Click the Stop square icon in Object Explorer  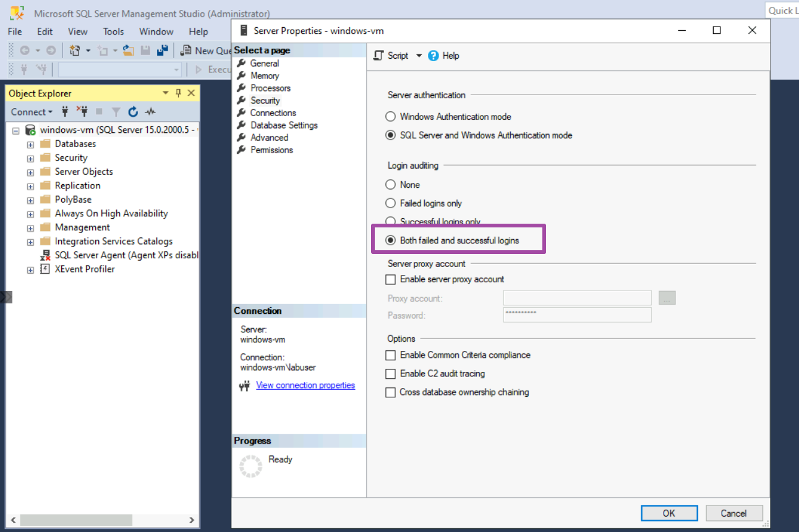point(99,112)
